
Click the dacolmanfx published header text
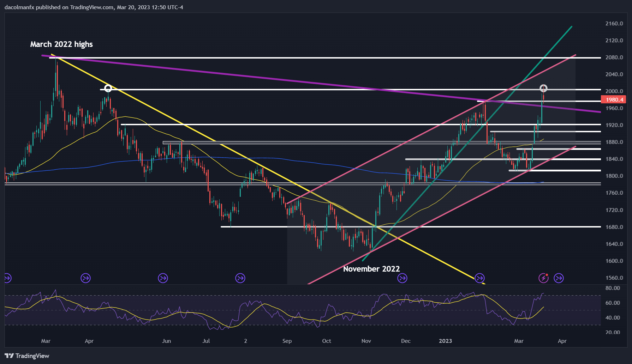[x=94, y=7]
